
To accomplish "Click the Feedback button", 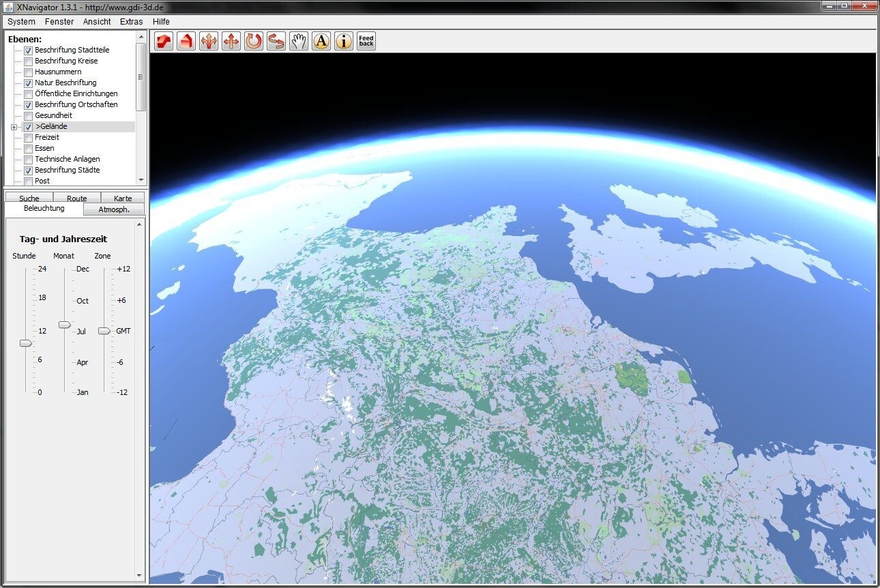I will point(366,40).
